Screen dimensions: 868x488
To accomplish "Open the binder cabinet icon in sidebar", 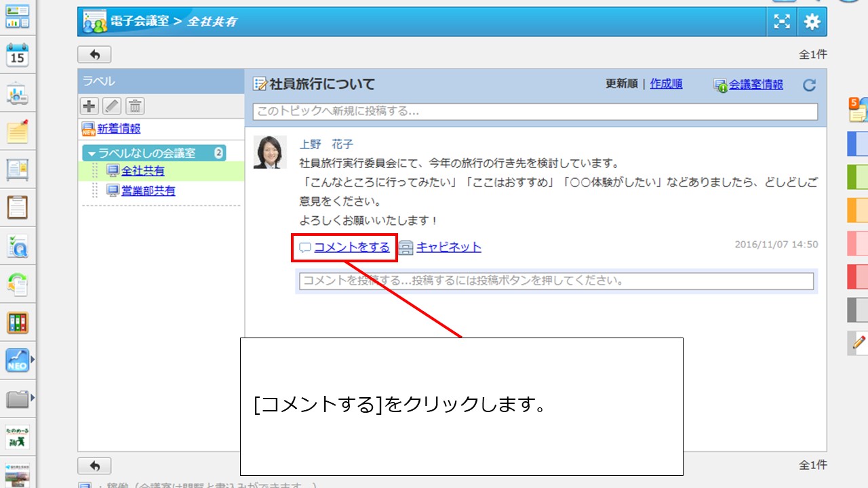I will click(x=17, y=322).
